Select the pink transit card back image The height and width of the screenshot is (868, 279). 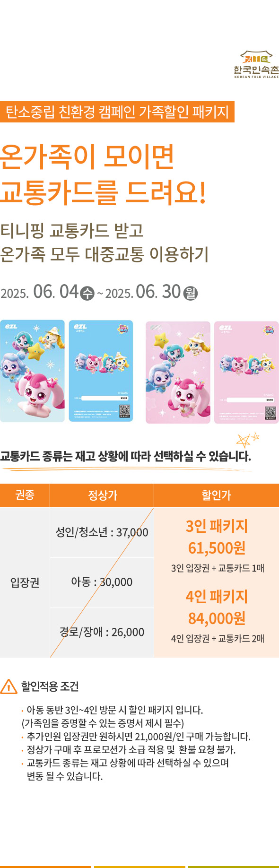tap(246, 373)
